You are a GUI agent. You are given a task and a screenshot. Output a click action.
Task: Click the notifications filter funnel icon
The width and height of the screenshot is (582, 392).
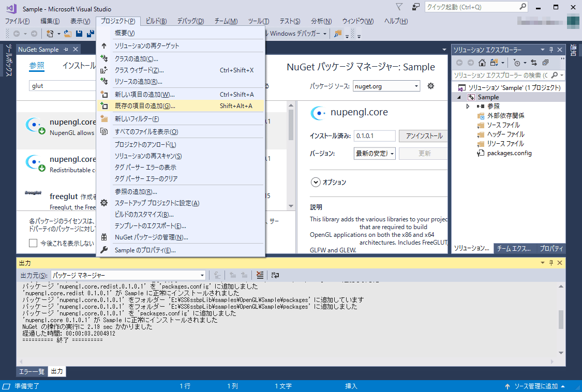coord(399,7)
